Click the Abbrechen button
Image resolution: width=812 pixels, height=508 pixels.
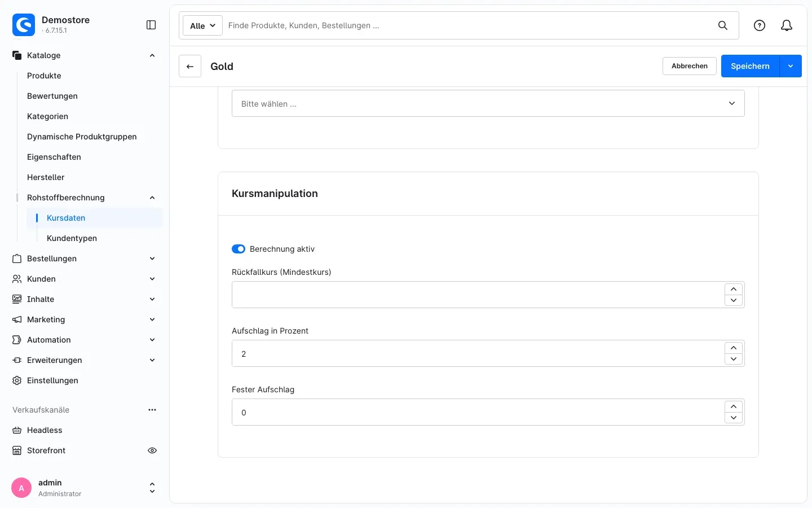pos(690,66)
